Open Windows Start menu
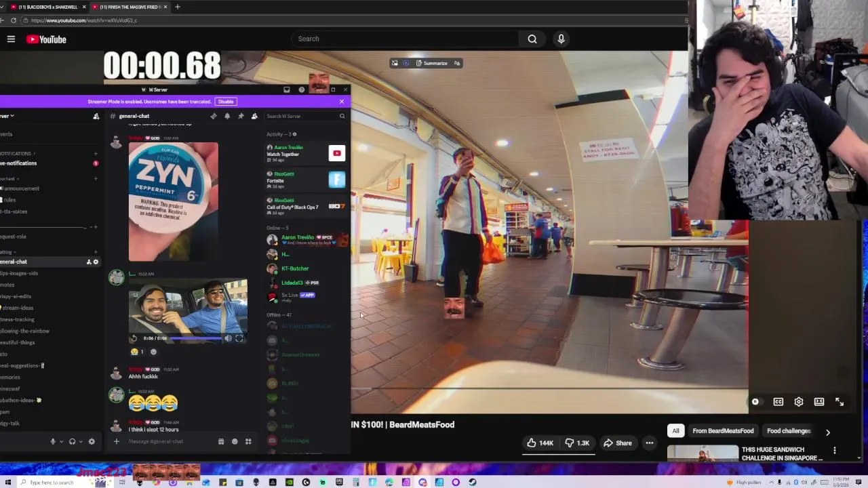The image size is (868, 488). click(7, 482)
